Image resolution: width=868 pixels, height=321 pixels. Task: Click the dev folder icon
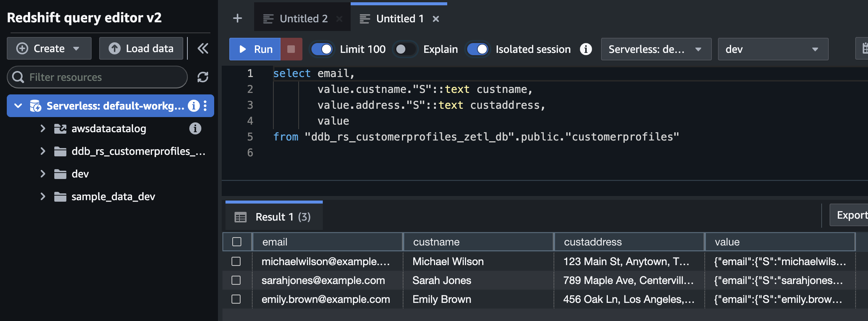pos(60,174)
